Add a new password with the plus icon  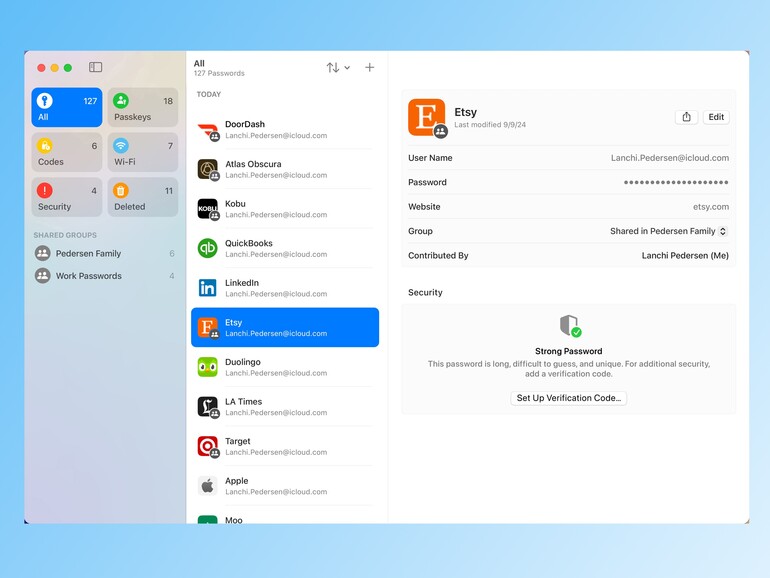(x=370, y=68)
